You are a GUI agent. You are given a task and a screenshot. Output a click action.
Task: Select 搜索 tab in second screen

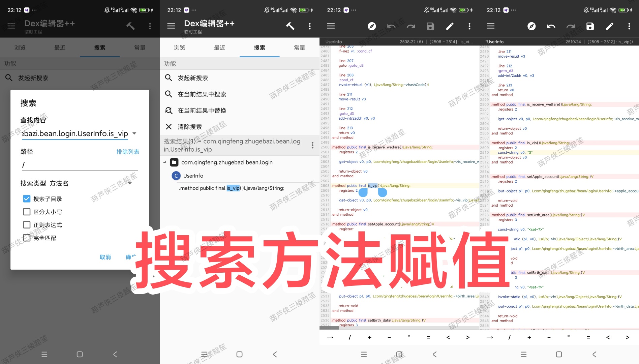click(260, 48)
